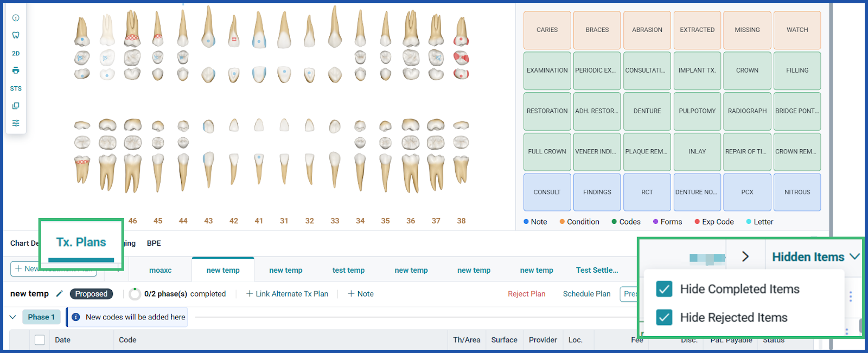Open chart settings sliders icon

(x=16, y=123)
